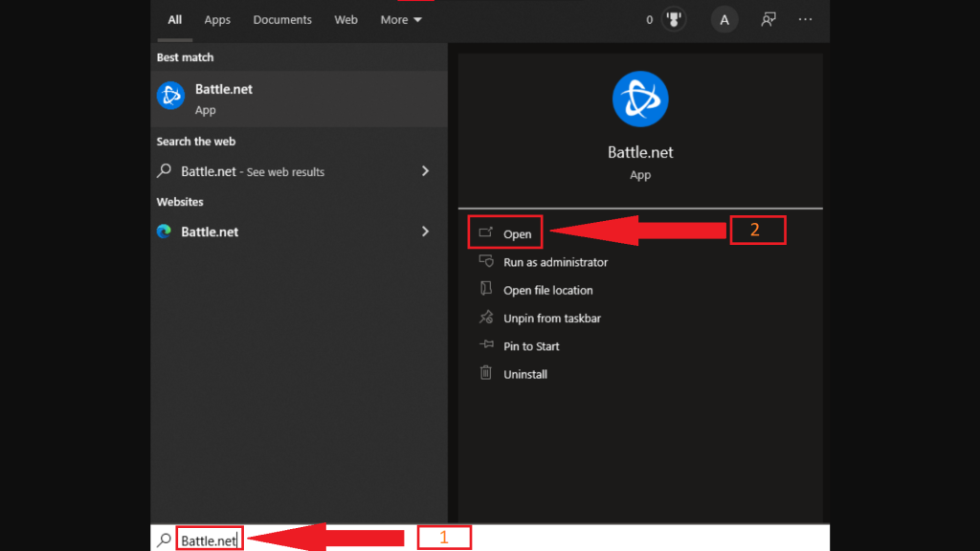Open the account avatar labeled A
The width and height of the screenshot is (980, 551).
[724, 20]
